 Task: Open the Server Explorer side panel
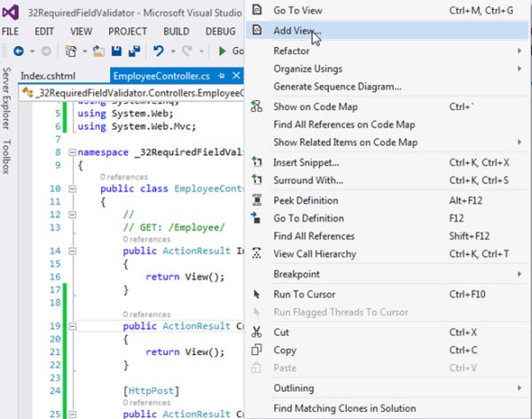(x=6, y=98)
